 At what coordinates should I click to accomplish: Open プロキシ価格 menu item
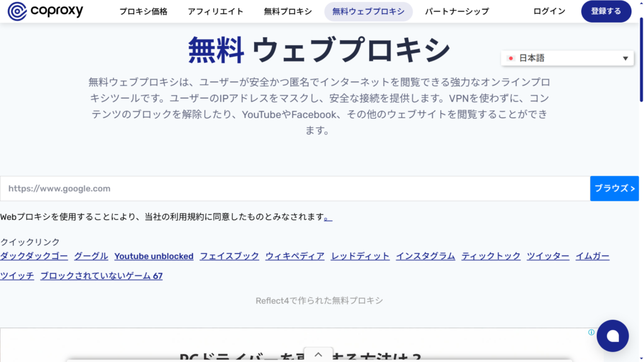pos(143,11)
